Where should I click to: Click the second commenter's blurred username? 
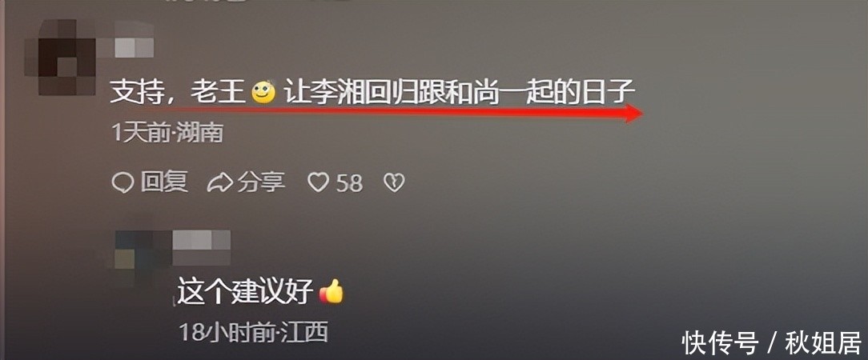coord(202,247)
